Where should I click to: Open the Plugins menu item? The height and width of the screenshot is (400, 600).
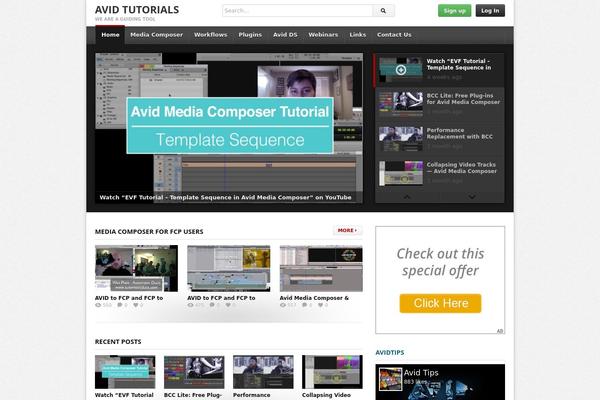(250, 35)
